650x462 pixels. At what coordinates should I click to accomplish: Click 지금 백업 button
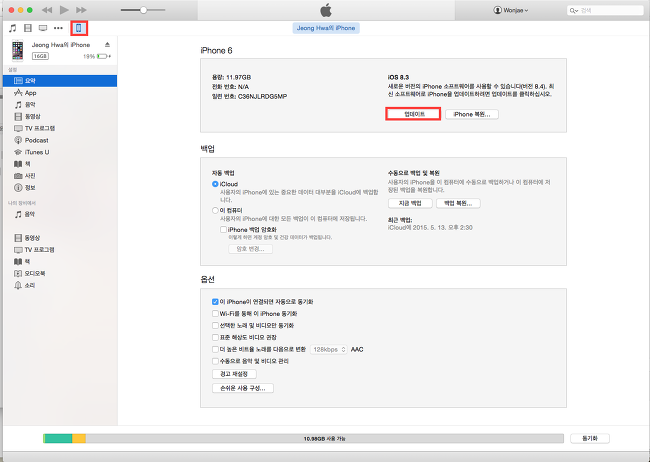coord(410,203)
